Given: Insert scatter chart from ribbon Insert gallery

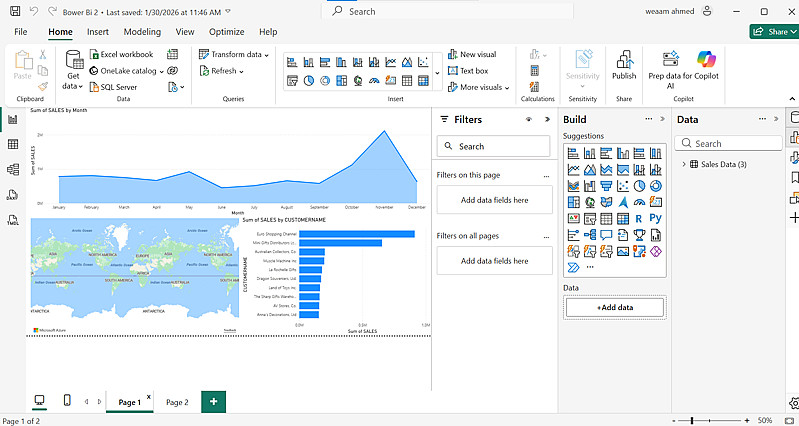Looking at the screenshot, I should (x=423, y=62).
